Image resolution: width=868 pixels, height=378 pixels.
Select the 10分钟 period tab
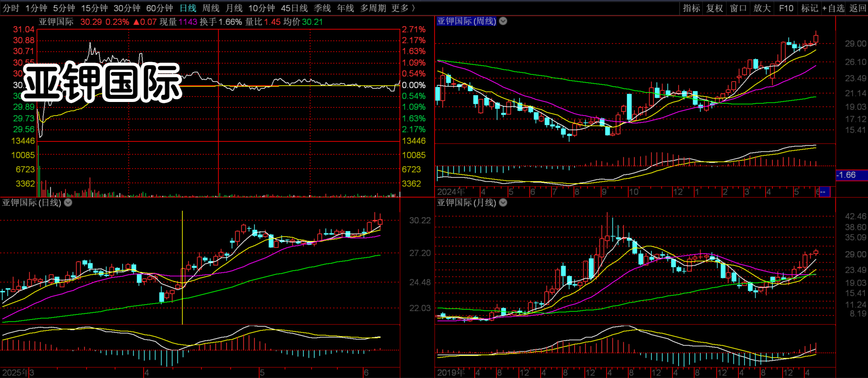pyautogui.click(x=261, y=8)
